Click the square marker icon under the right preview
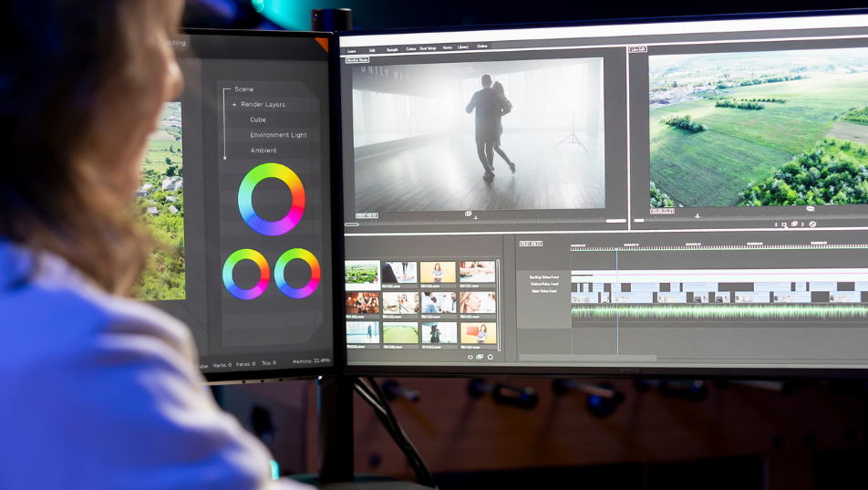This screenshot has width=868, height=490. pos(784,224)
